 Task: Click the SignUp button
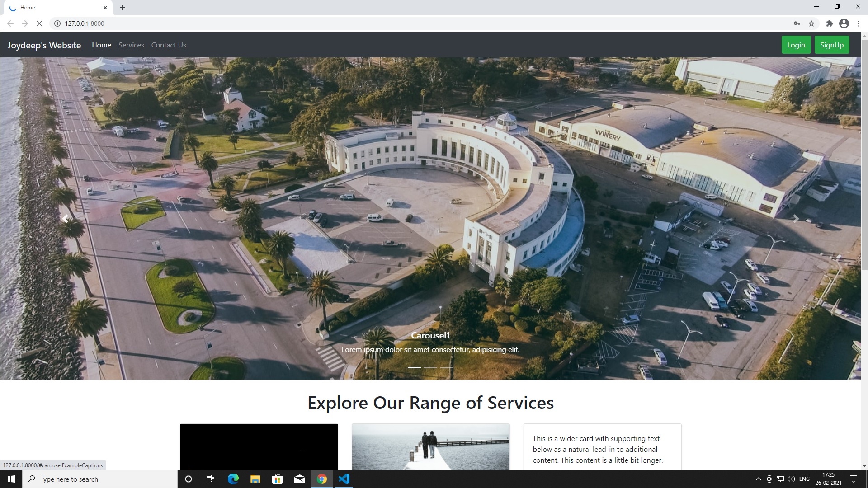click(832, 45)
